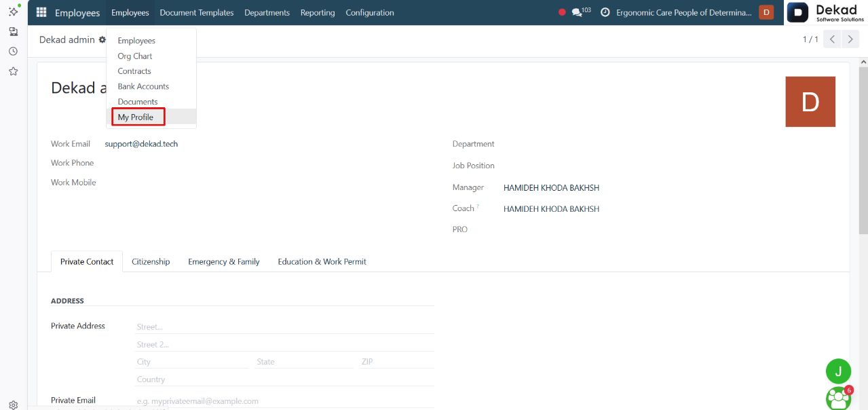Click the orange D user avatar in navbar
868x410 pixels.
[x=766, y=12]
